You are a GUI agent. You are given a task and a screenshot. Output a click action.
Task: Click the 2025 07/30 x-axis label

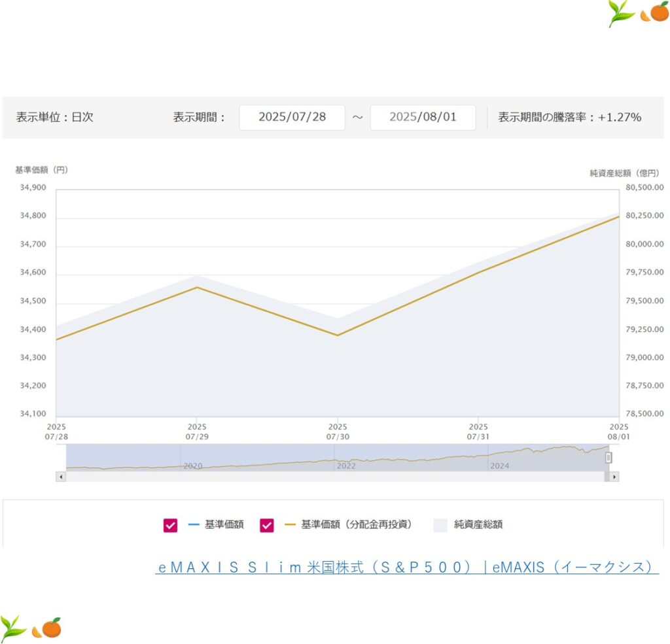pos(338,432)
